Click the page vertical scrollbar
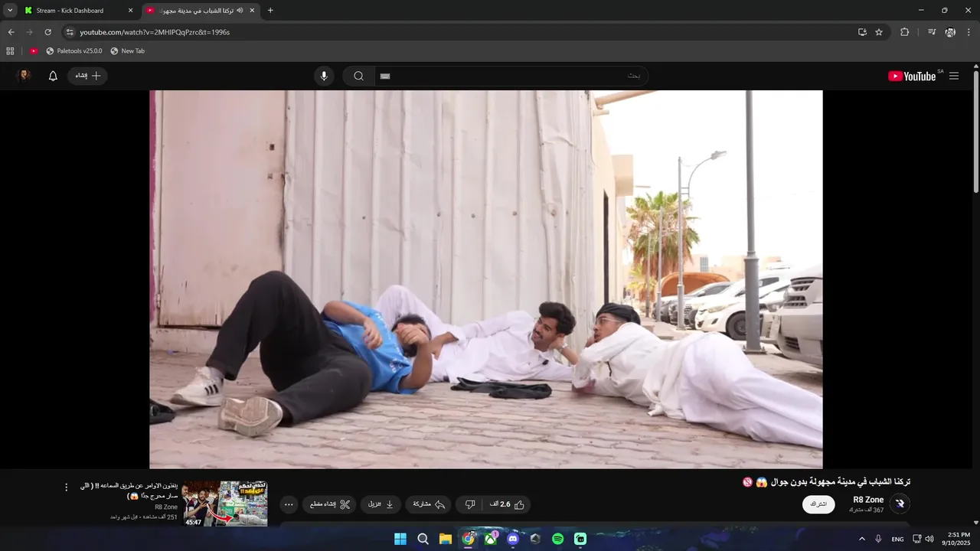Viewport: 980px width, 551px height. point(975,130)
